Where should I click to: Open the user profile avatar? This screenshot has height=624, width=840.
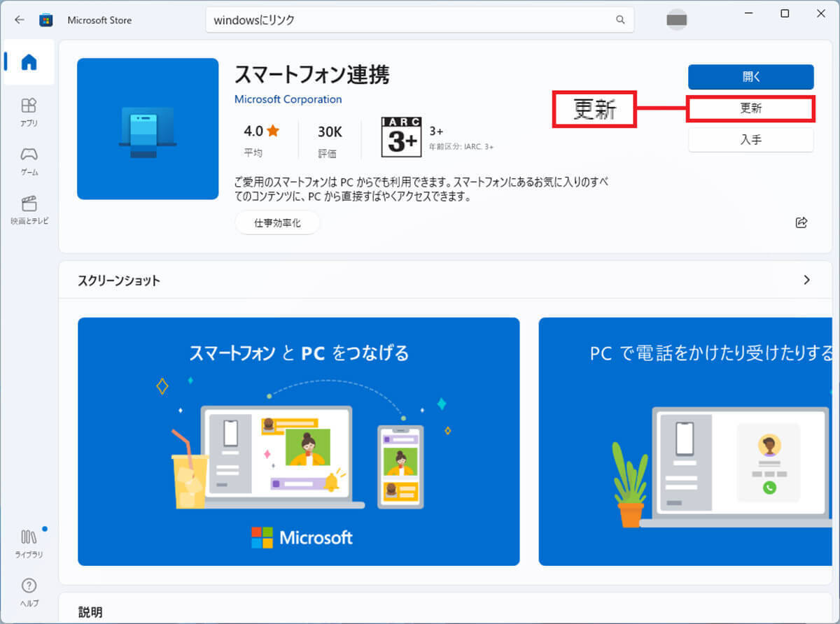[676, 20]
